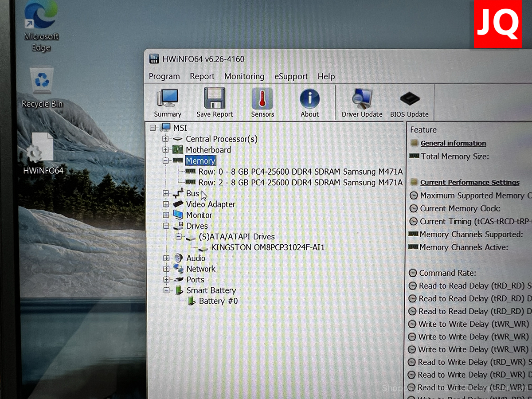Click the Audio speaker icon

(178, 258)
